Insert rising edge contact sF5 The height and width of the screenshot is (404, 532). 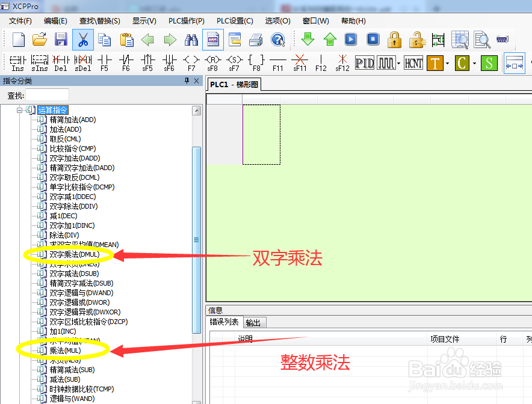click(x=147, y=63)
